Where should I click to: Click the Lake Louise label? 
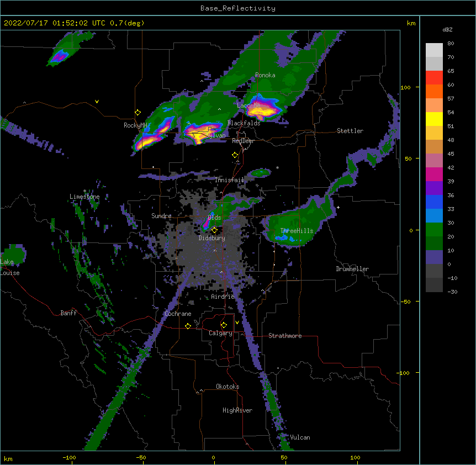(10, 267)
